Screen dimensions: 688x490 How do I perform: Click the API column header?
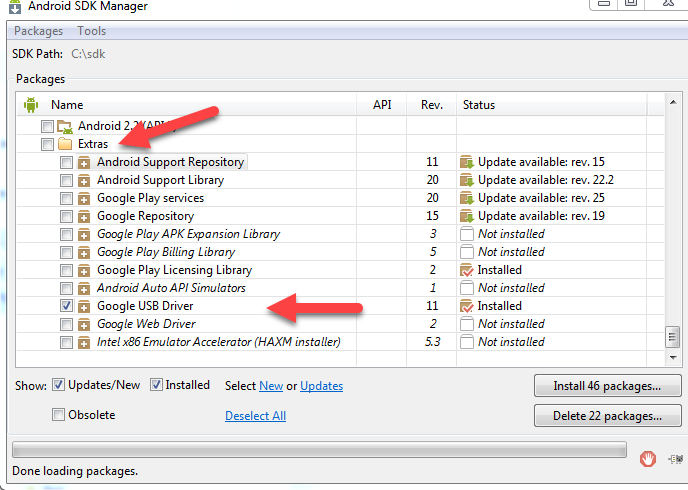[x=382, y=105]
